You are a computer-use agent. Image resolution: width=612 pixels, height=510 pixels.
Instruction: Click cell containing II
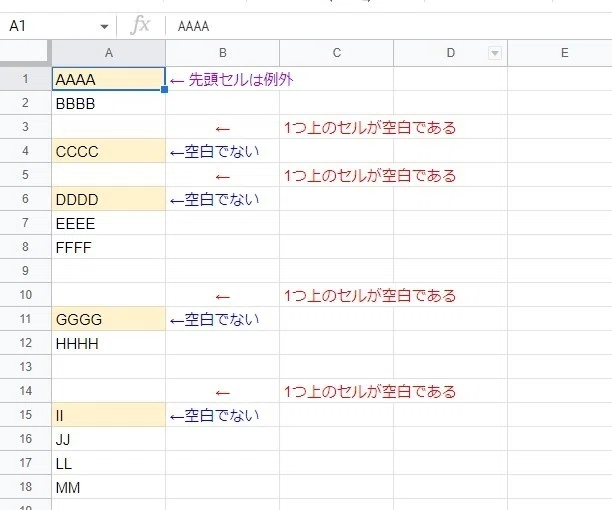coord(109,415)
